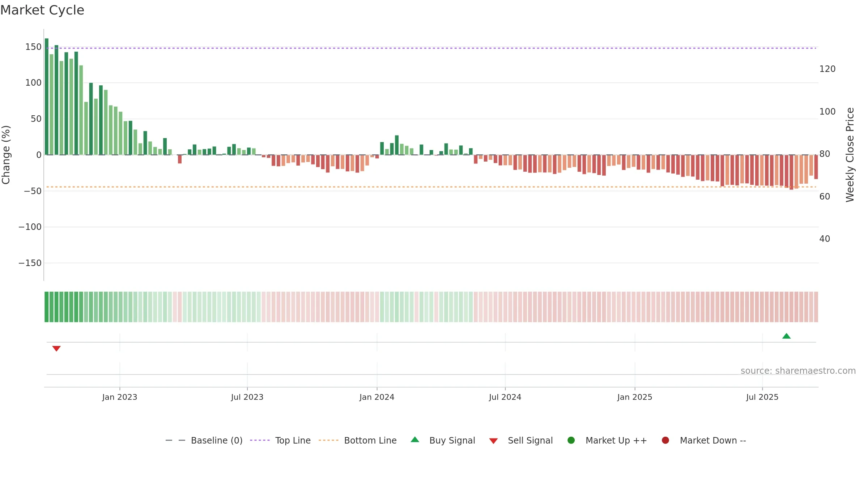
Task: Click the dark red Market Down circle icon in the legend
Action: pyautogui.click(x=665, y=440)
